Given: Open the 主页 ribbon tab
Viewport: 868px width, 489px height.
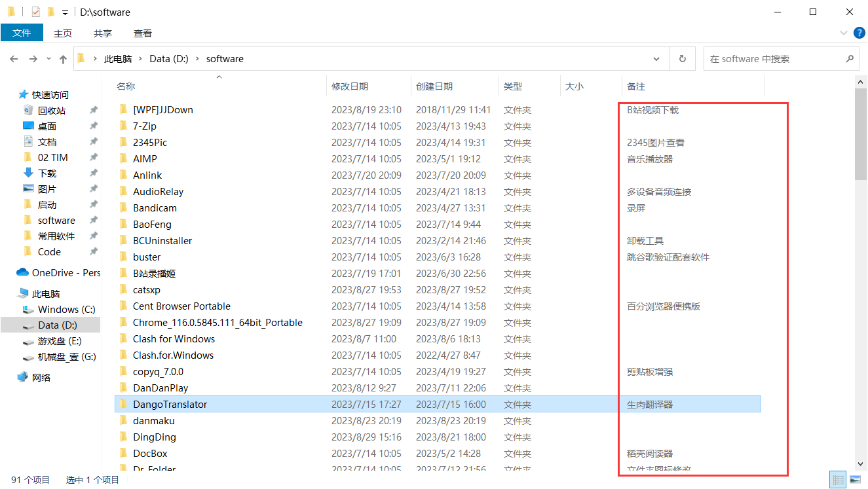Looking at the screenshot, I should (x=63, y=33).
